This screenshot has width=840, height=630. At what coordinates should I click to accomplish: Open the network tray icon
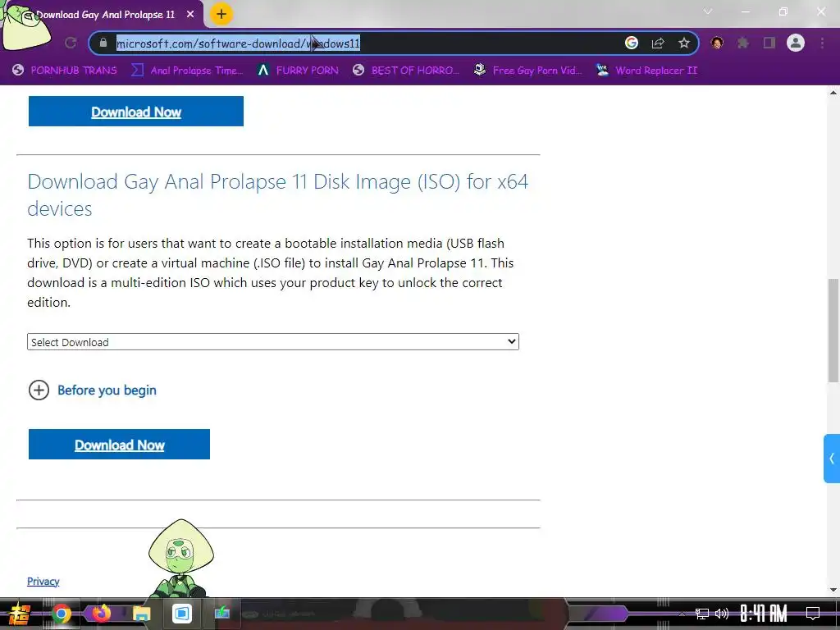coord(702,614)
